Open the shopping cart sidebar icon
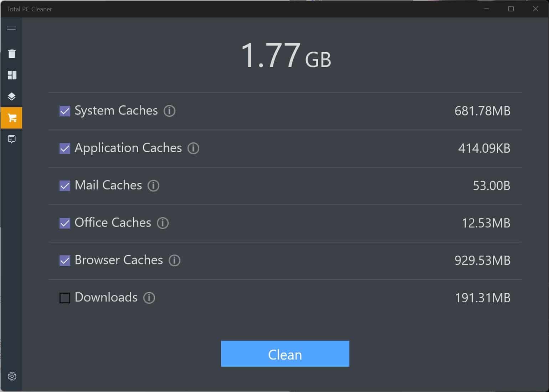 [x=12, y=118]
